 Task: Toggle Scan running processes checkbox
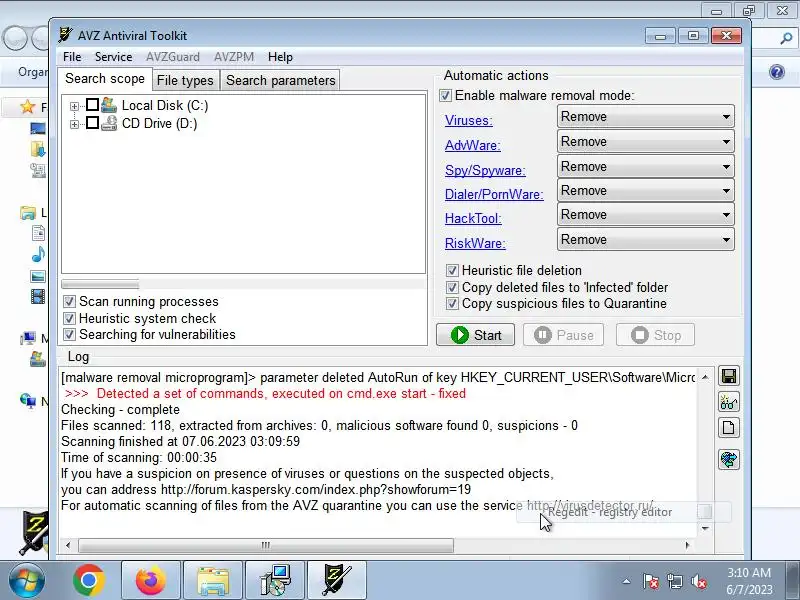(69, 302)
